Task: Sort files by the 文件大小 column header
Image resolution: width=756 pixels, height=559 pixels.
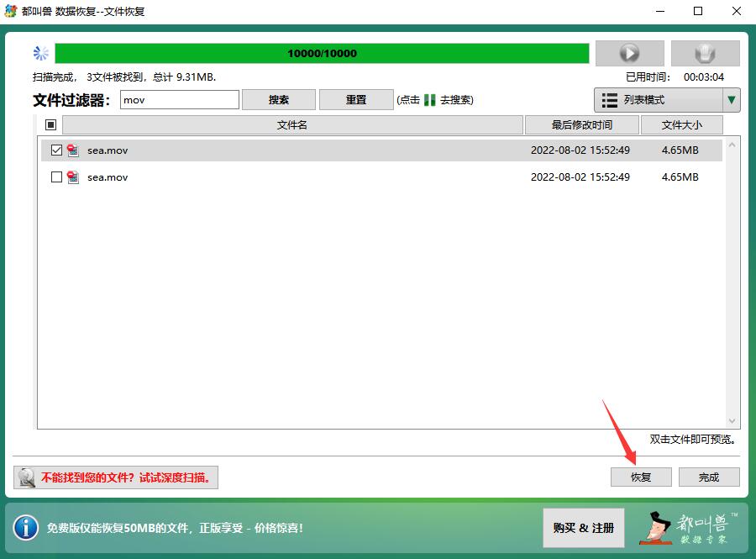Action: click(x=682, y=124)
